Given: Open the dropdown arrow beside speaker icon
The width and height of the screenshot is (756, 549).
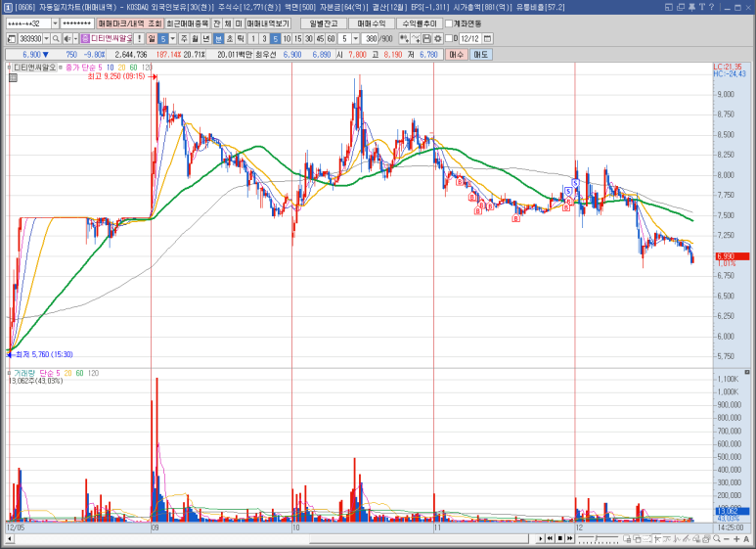Looking at the screenshot, I should coord(75,38).
